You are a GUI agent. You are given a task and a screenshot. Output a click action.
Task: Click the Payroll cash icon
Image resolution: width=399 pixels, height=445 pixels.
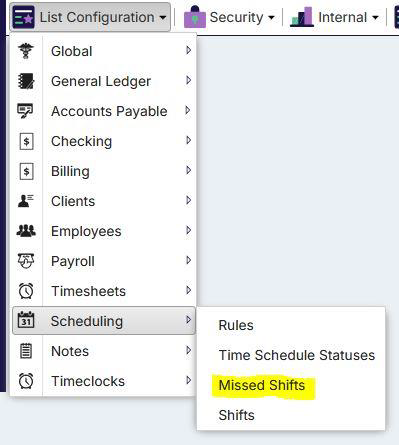click(26, 261)
